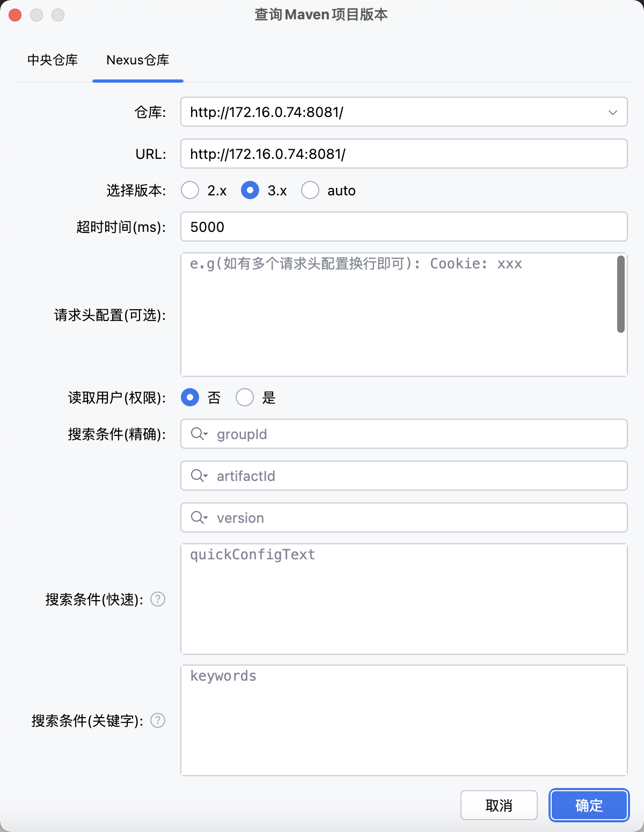This screenshot has width=644, height=832.
Task: Focus the 超时时间 timeout field showing 5000
Action: coord(376,227)
